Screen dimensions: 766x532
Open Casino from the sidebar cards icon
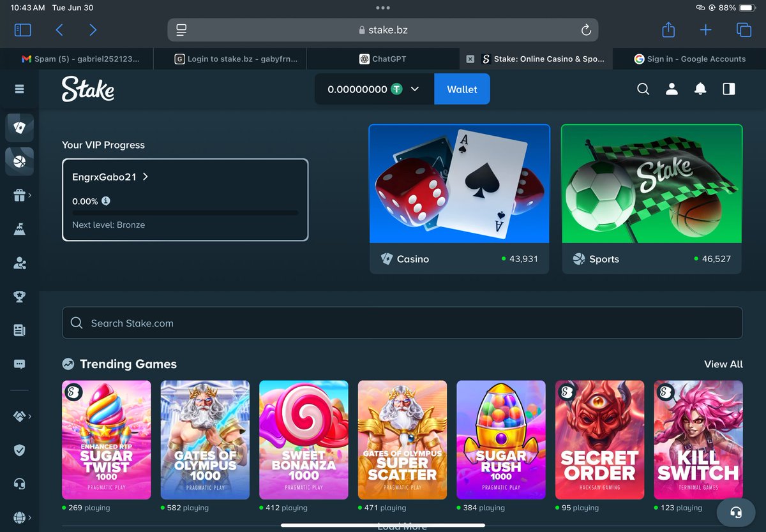19,127
